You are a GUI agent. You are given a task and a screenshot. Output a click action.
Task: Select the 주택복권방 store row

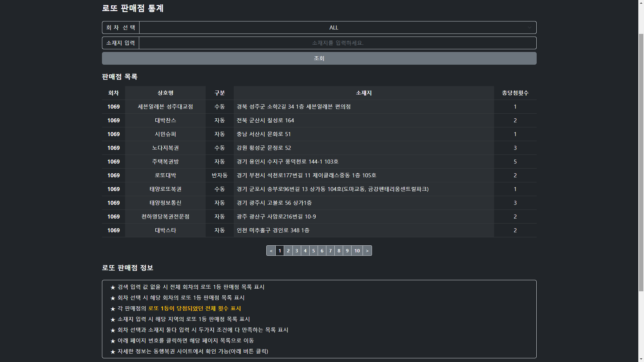click(165, 162)
